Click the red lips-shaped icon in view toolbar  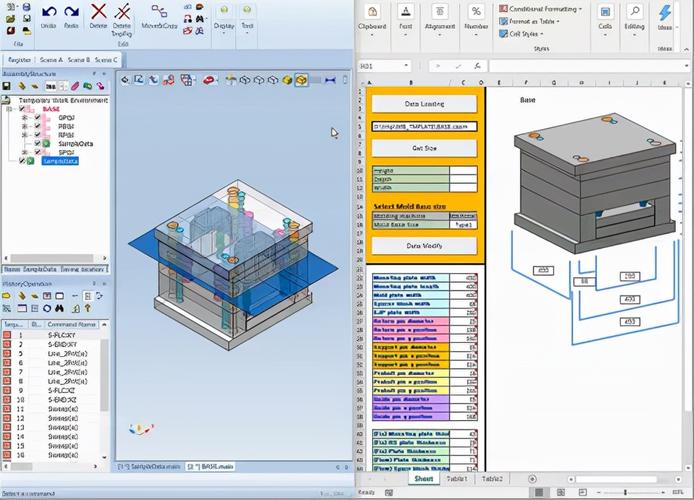click(208, 80)
